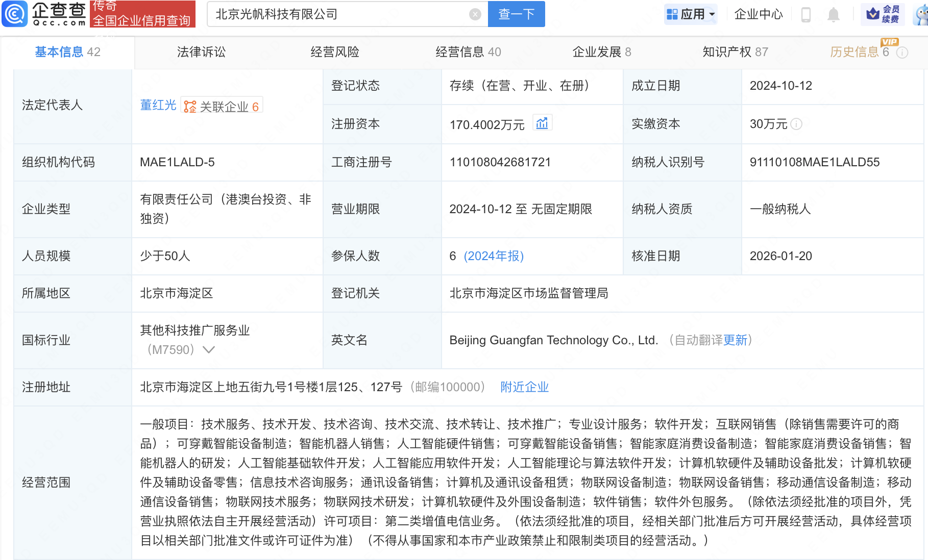
Task: Click the related enterprises 关联企业 icon
Action: tap(190, 106)
